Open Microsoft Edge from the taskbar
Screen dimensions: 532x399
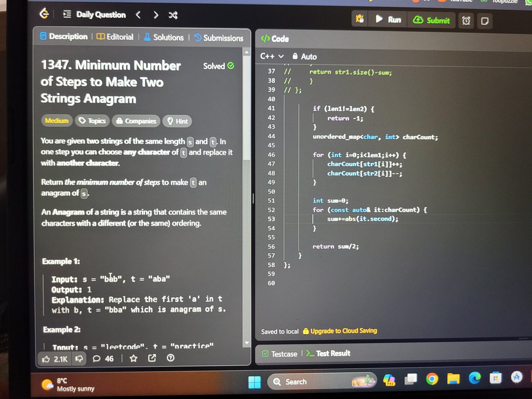point(475,377)
